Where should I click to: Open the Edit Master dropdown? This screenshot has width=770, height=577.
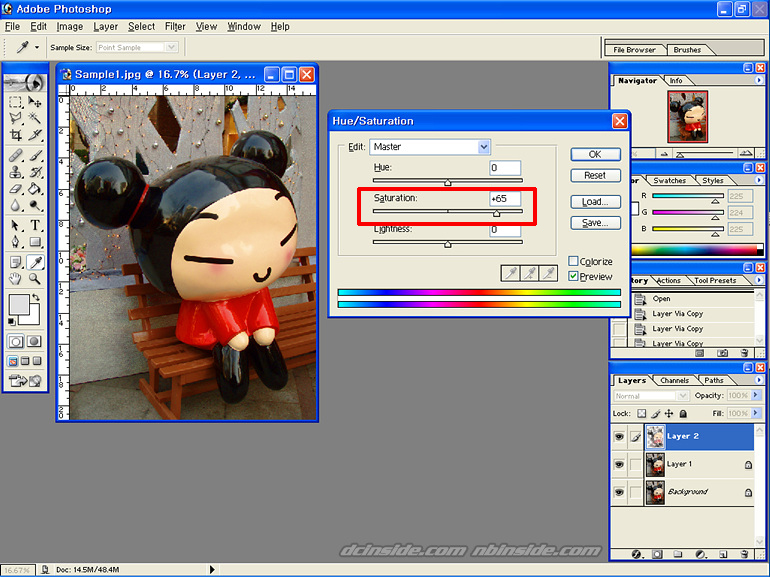(x=484, y=146)
